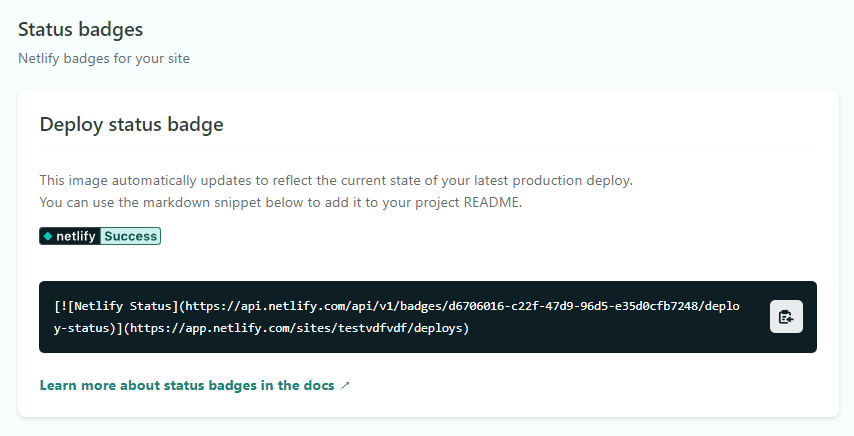The image size is (854, 436).
Task: Click the green Success badge label
Action: [x=131, y=236]
